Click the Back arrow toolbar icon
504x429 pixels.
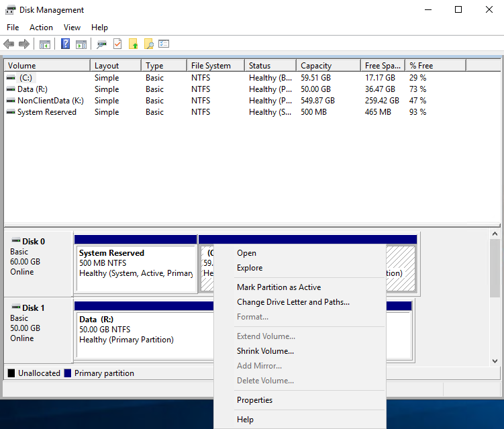pyautogui.click(x=9, y=44)
